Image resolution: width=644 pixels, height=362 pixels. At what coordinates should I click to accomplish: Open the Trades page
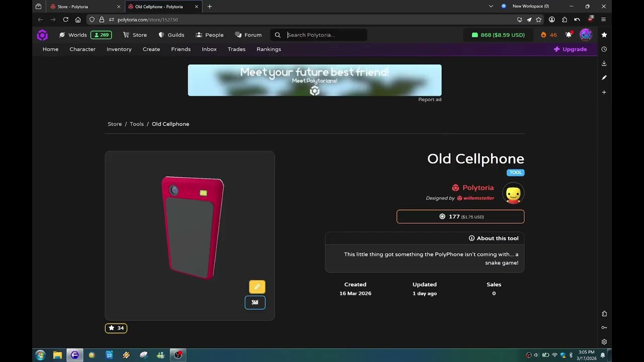coord(236,49)
